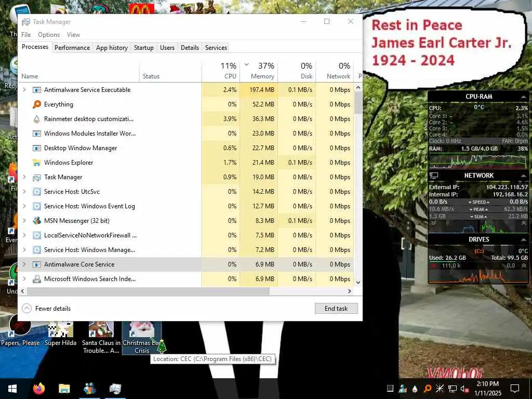Expand the Antimalware Service Executable group

(24, 90)
